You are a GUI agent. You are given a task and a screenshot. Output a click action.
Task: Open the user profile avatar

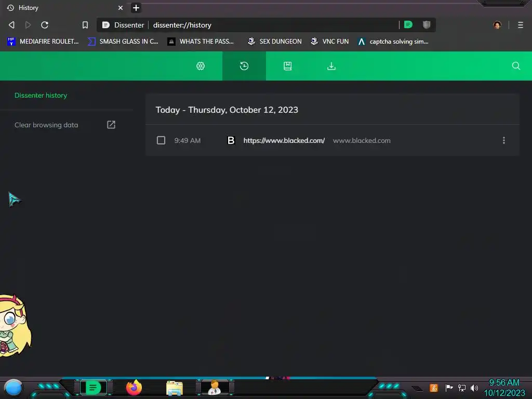(497, 25)
